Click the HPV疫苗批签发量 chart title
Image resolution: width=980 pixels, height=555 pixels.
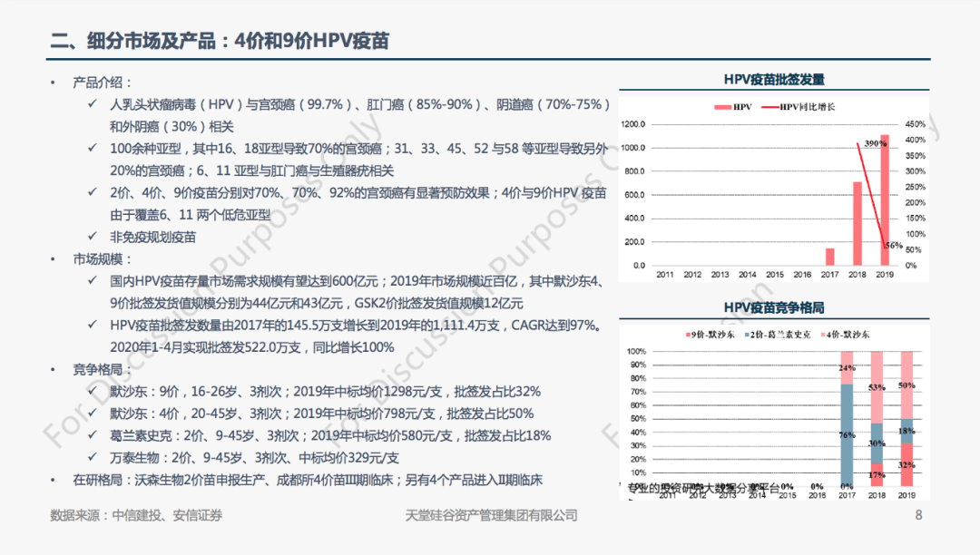tap(774, 80)
